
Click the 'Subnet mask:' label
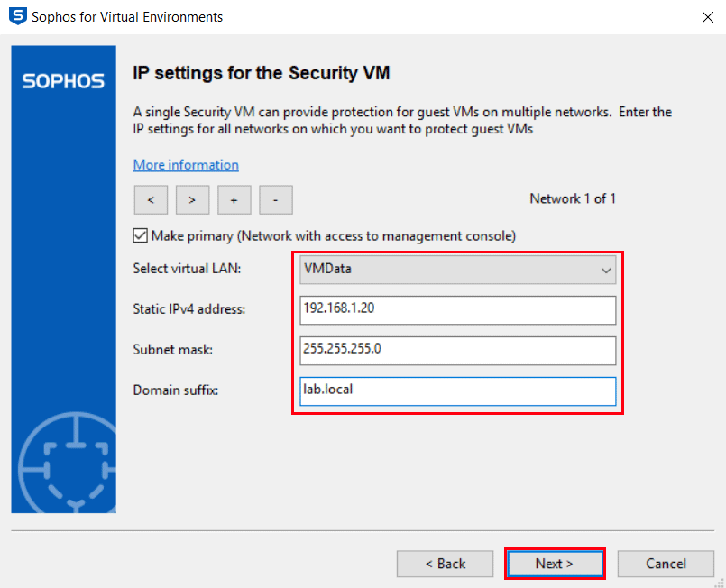(x=172, y=350)
